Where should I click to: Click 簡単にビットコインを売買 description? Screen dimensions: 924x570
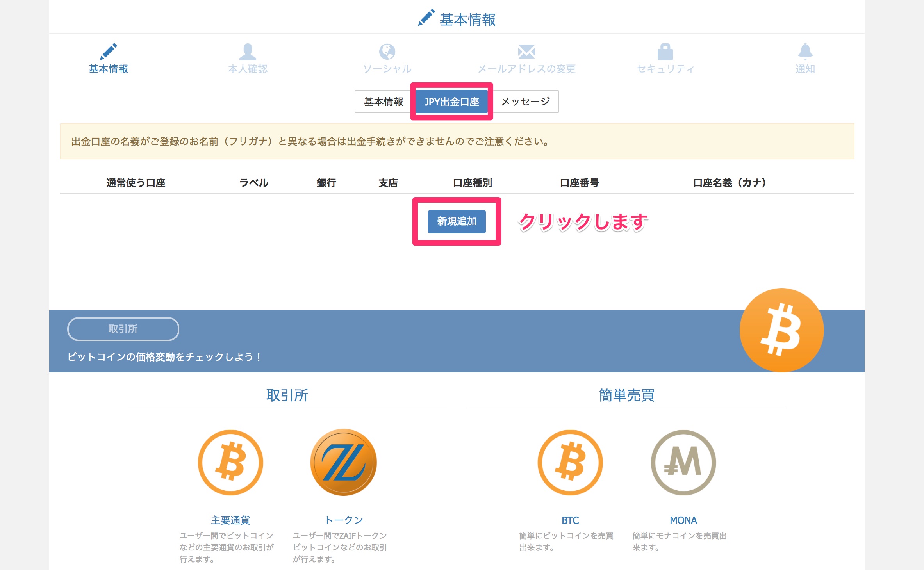click(566, 541)
